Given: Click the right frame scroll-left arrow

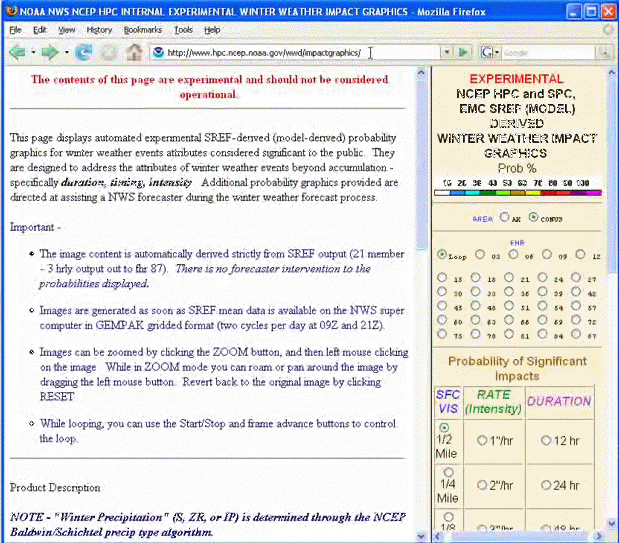Looking at the screenshot, I should 437,536.
